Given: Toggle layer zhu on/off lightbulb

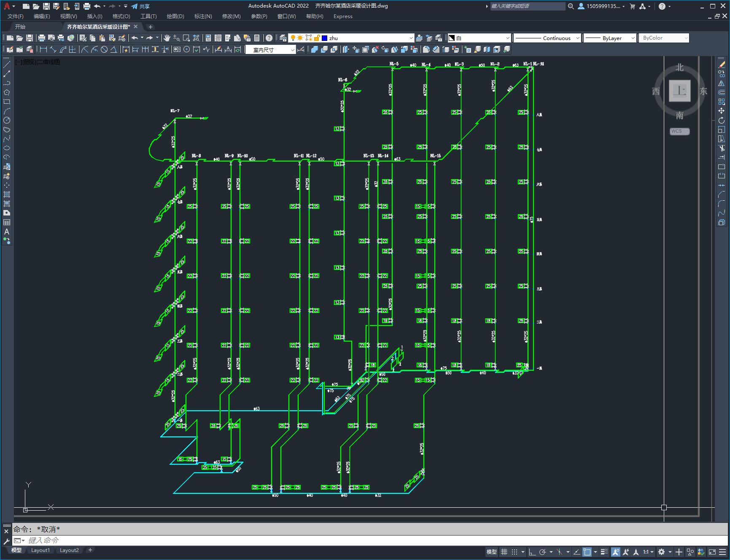Looking at the screenshot, I should 293,38.
